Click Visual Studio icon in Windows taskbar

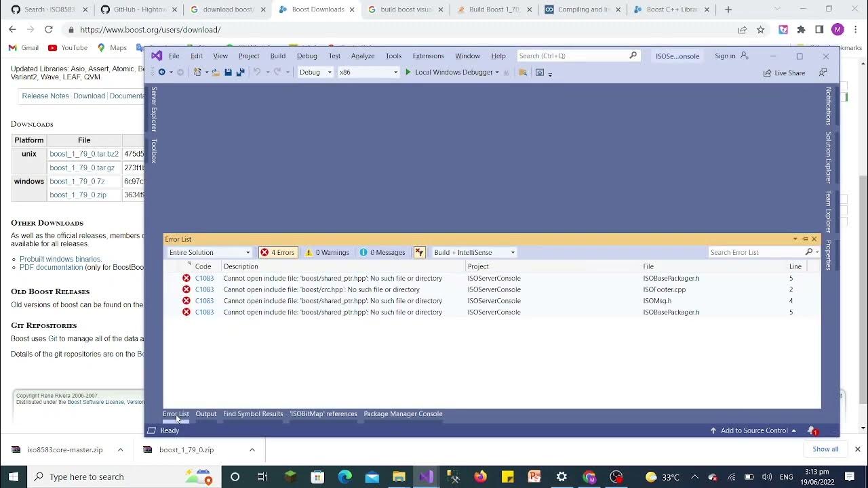coord(426,476)
